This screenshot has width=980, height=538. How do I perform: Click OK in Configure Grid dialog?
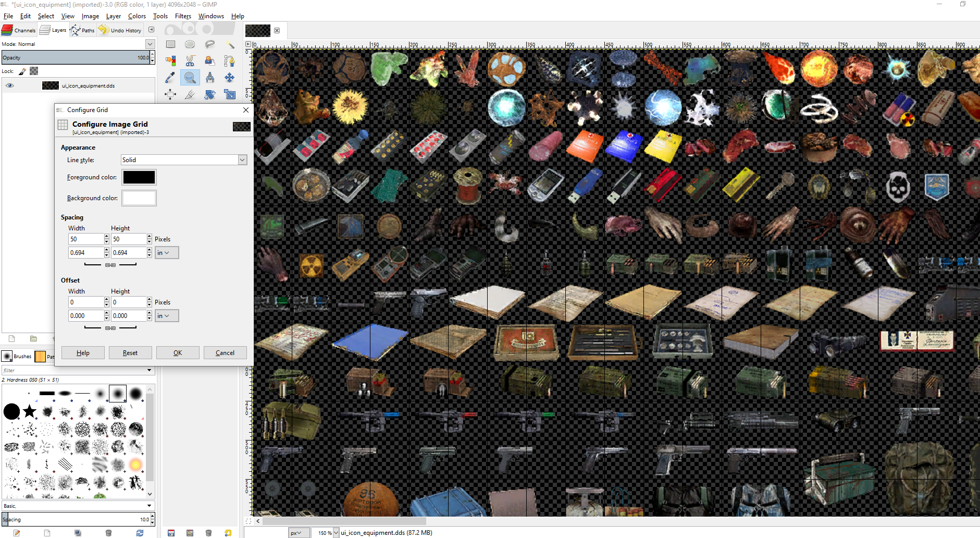point(178,353)
